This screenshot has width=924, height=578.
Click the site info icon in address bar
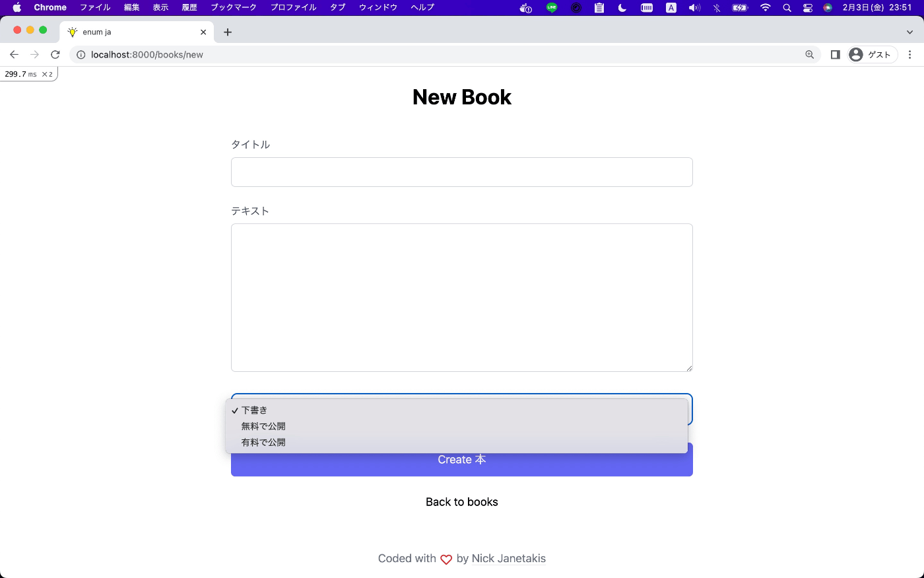click(81, 55)
